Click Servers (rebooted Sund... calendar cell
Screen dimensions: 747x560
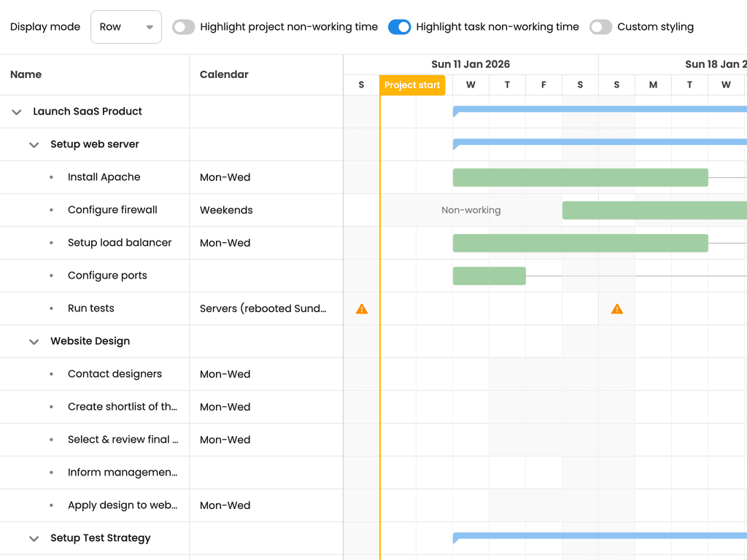[266, 308]
